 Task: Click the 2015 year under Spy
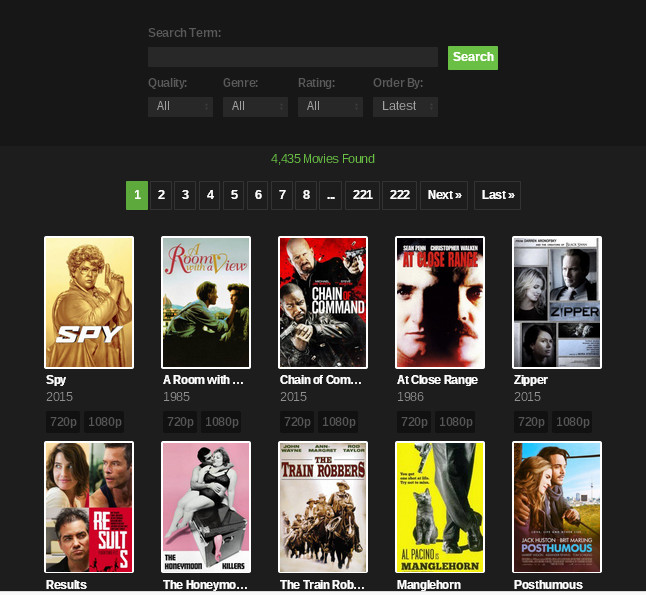(x=59, y=397)
